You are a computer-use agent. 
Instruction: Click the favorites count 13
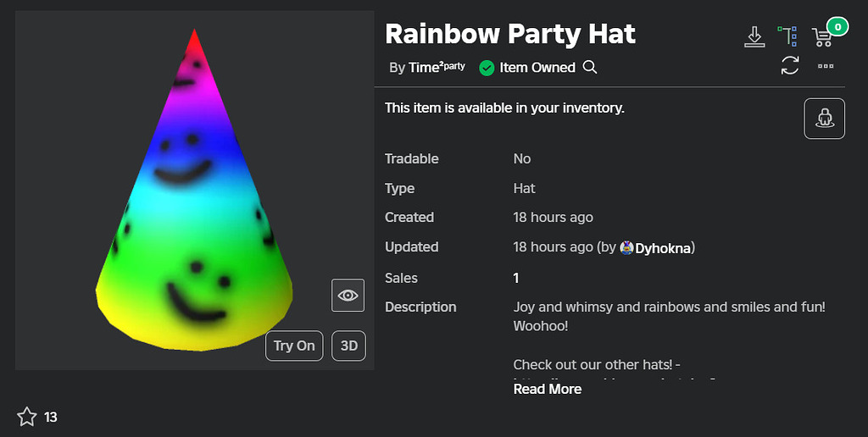(50, 417)
